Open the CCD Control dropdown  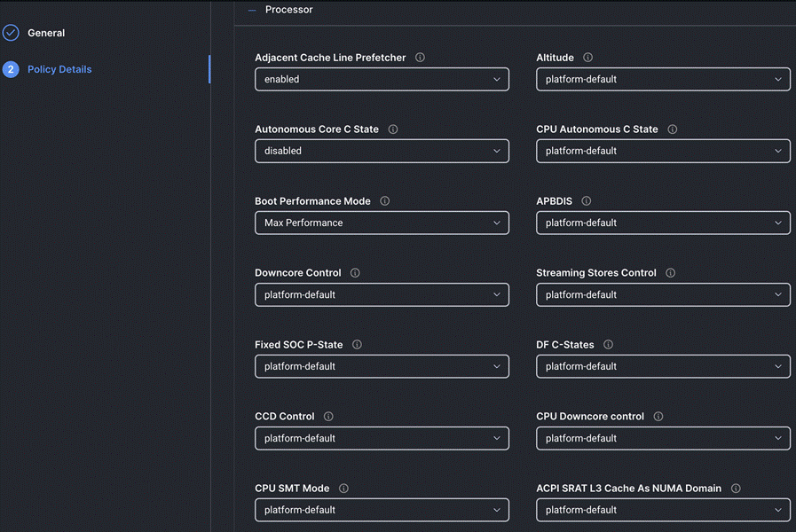pos(382,438)
